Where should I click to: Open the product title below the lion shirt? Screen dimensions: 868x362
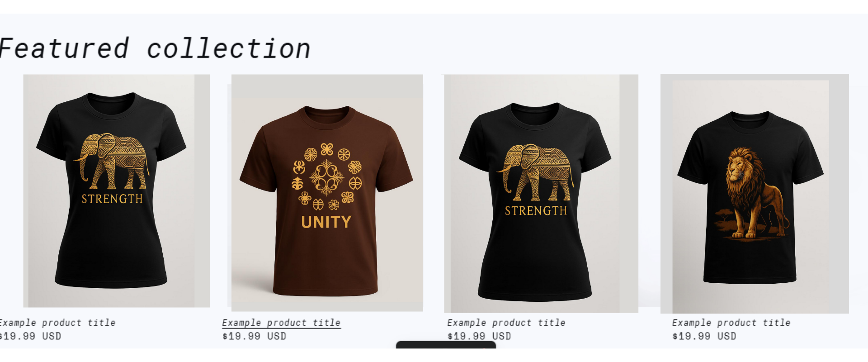click(731, 323)
